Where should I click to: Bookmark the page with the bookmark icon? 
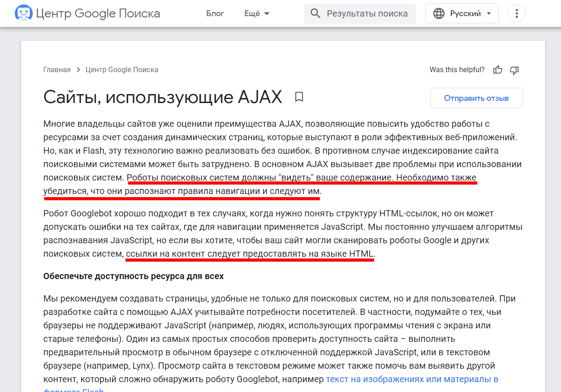[299, 97]
